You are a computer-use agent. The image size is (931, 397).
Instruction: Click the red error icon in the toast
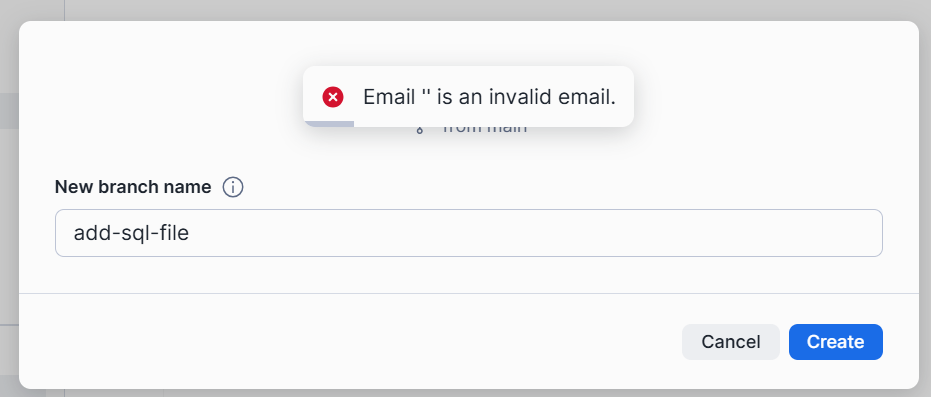tap(333, 96)
